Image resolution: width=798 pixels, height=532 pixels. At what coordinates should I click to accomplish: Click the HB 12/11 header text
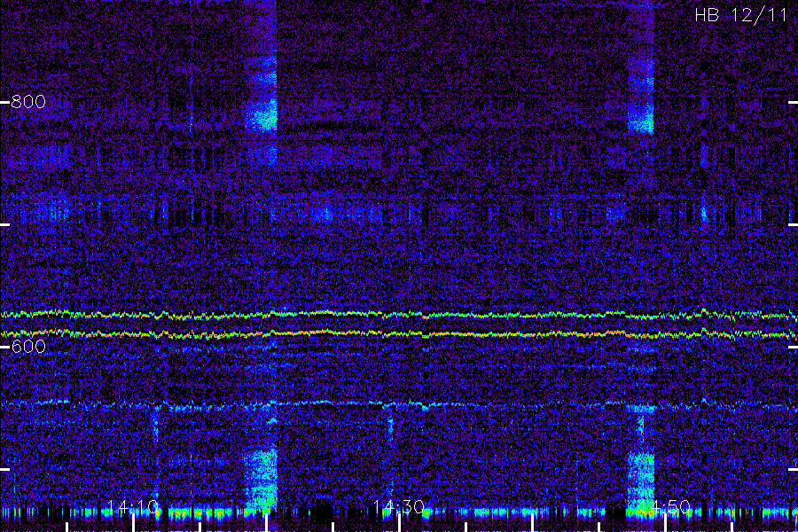pyautogui.click(x=741, y=15)
